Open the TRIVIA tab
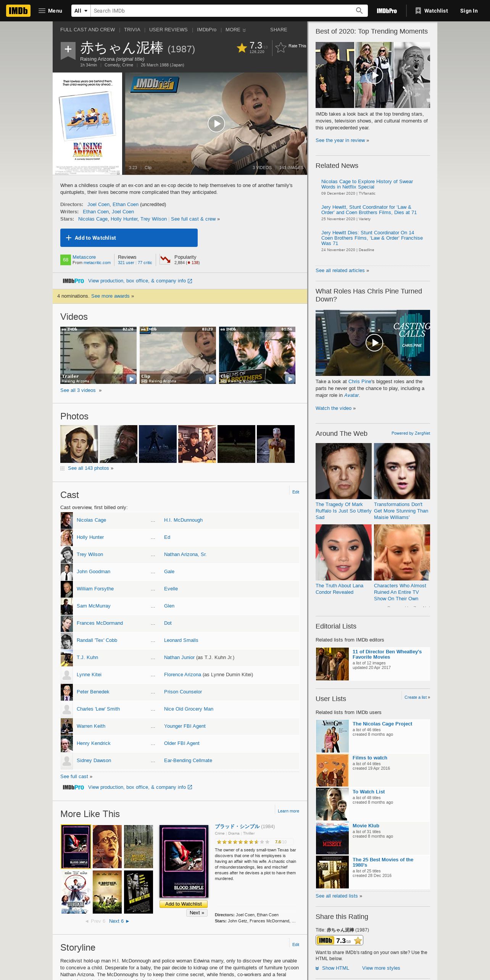490x980 pixels. click(x=132, y=30)
